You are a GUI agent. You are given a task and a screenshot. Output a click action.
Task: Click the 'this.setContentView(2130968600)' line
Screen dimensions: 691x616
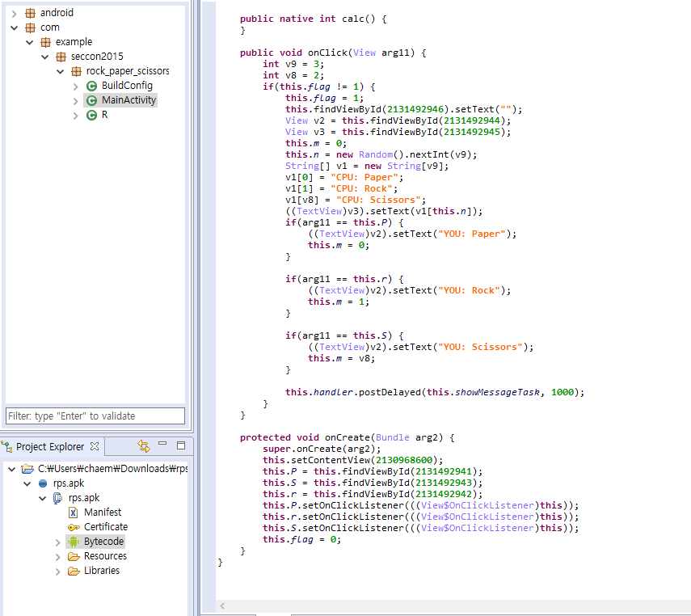point(352,460)
